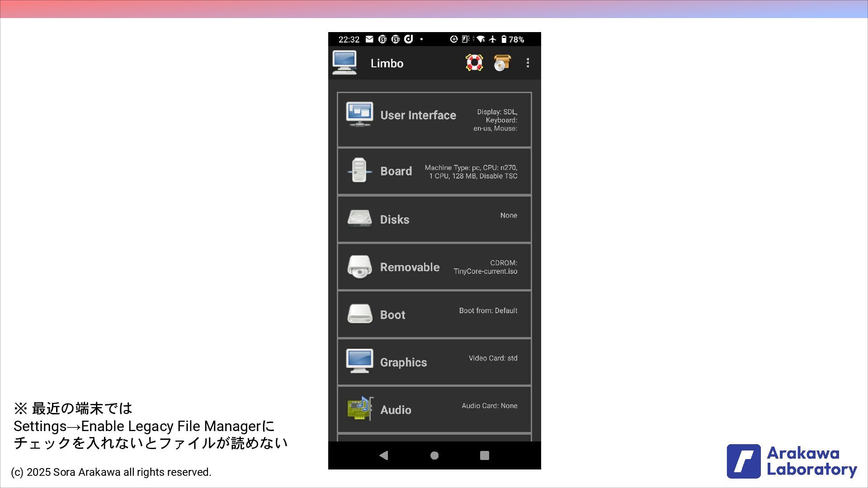The height and width of the screenshot is (488, 868).
Task: Tap the Limbo computer app icon
Action: (344, 63)
